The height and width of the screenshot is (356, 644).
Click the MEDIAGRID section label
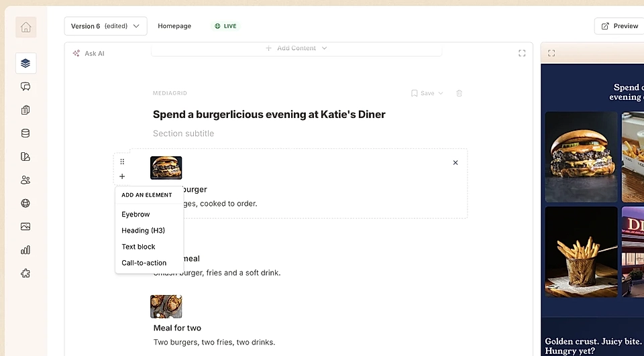[x=170, y=93]
